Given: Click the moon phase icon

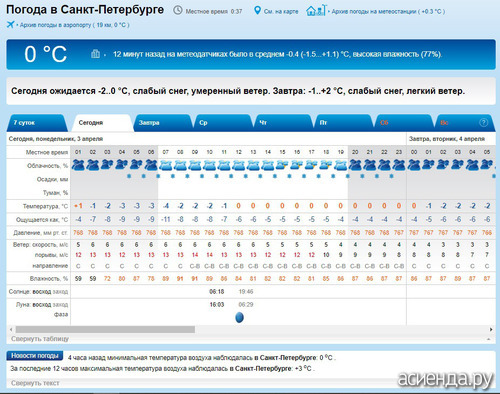Looking at the screenshot, I should [239, 317].
